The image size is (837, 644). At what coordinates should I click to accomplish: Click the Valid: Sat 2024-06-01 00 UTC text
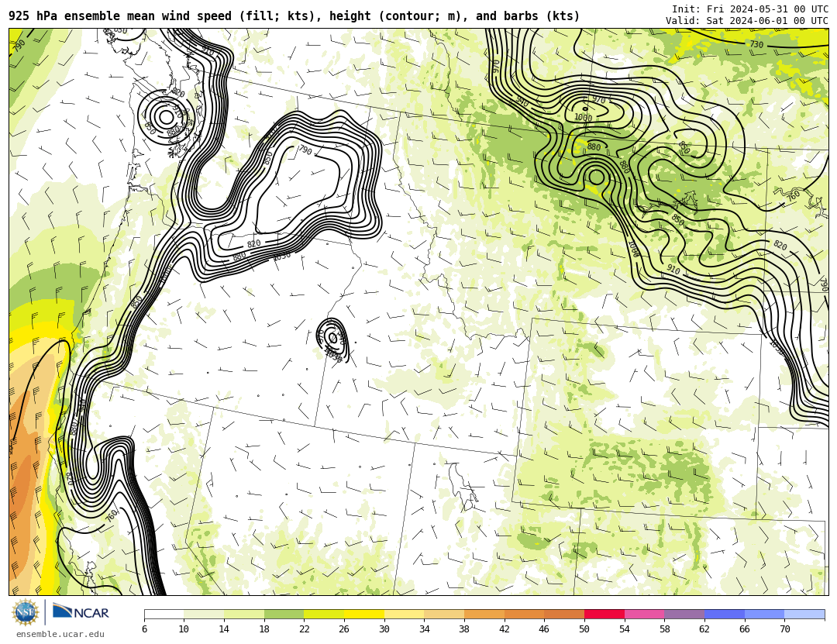(x=747, y=20)
